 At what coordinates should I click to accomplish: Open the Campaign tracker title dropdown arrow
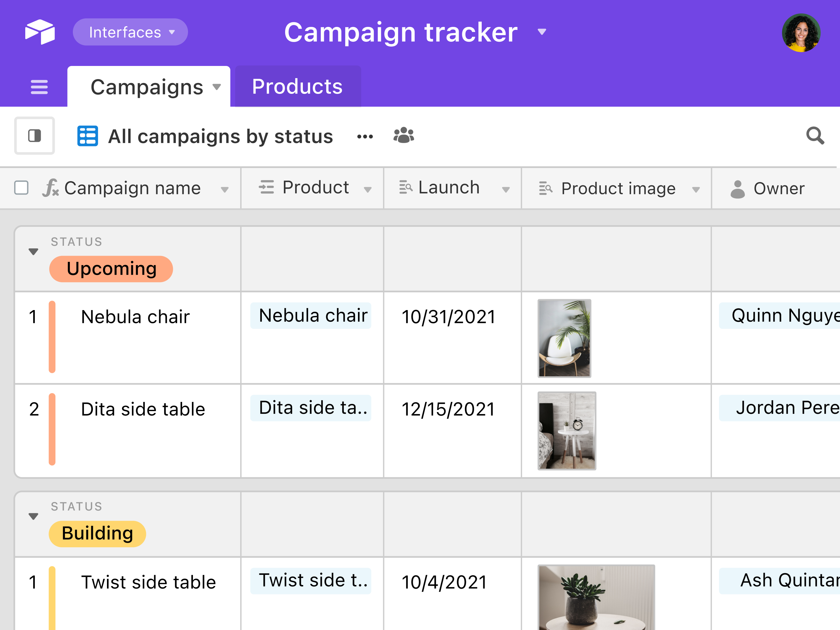click(542, 32)
